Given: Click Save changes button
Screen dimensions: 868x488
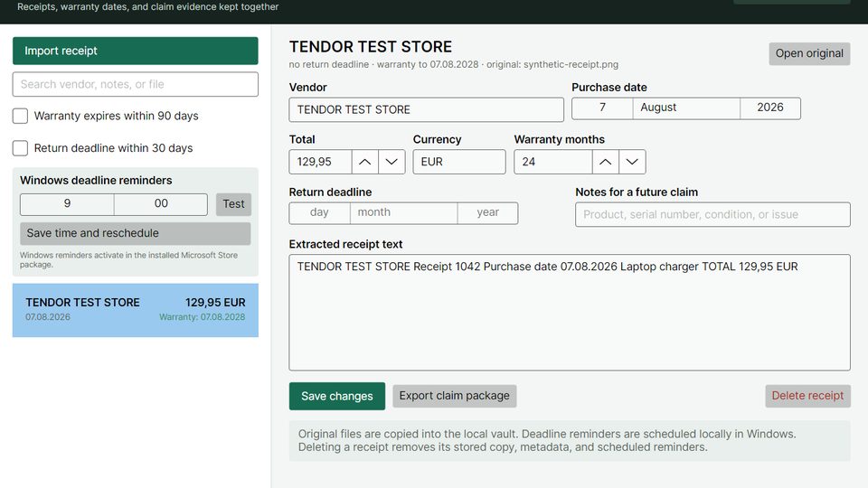Looking at the screenshot, I should click(336, 396).
